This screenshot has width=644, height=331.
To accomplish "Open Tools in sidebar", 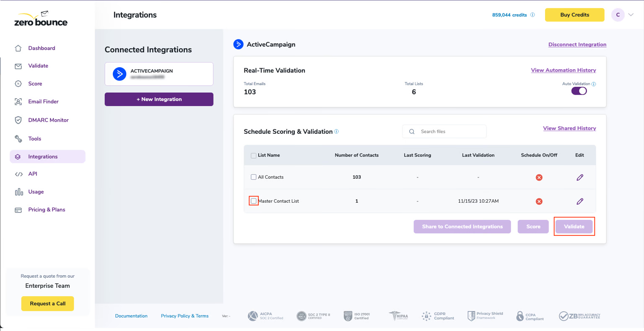I will 35,138.
